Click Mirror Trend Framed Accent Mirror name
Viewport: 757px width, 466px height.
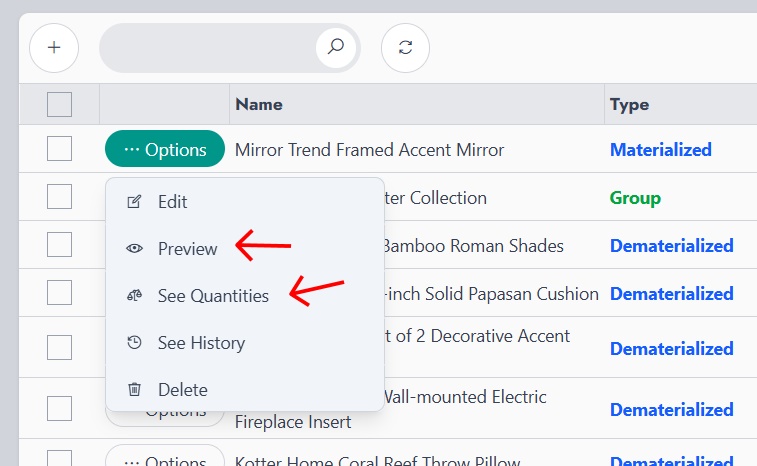pyautogui.click(x=369, y=150)
